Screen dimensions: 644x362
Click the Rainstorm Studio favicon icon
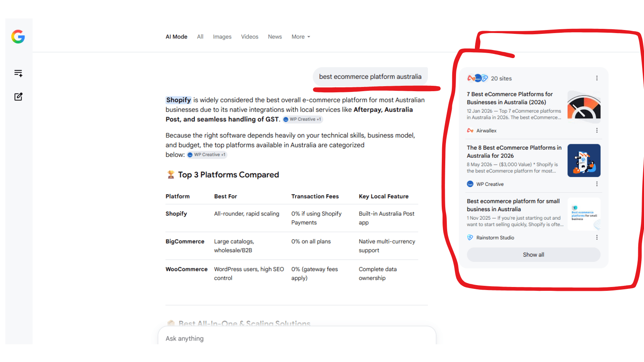[x=470, y=237]
